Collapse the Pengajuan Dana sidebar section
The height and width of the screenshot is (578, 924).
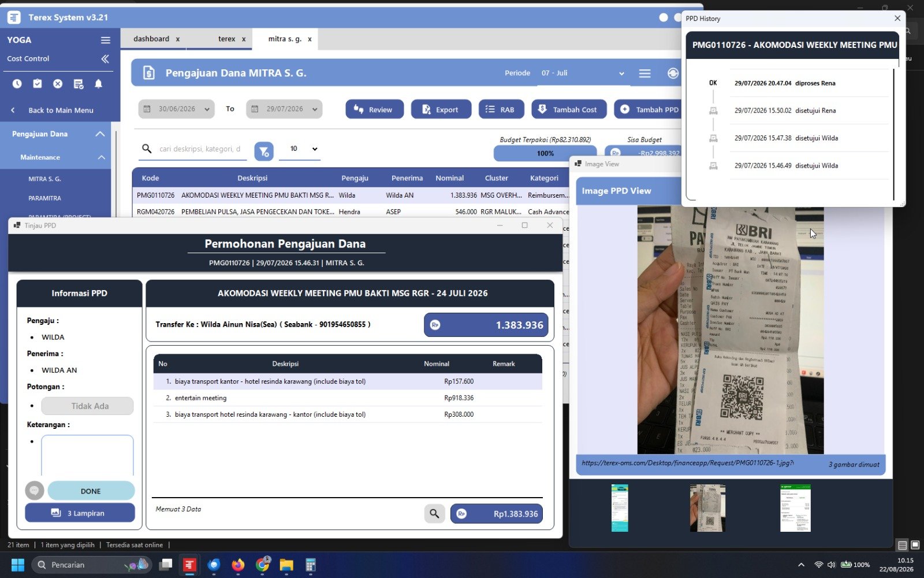100,134
